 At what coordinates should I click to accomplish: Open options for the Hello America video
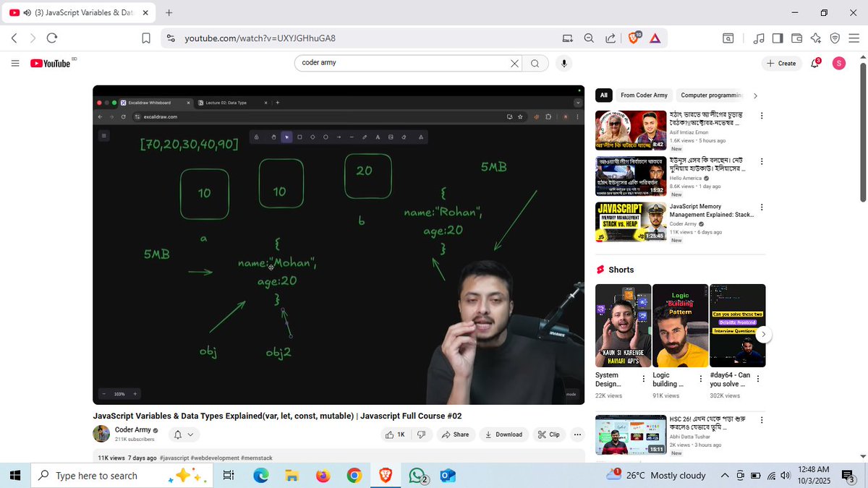(x=761, y=161)
